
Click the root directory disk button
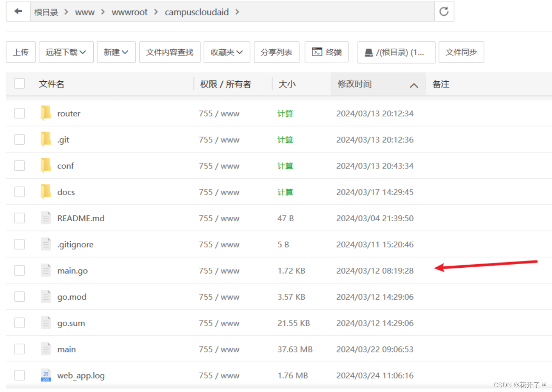396,52
